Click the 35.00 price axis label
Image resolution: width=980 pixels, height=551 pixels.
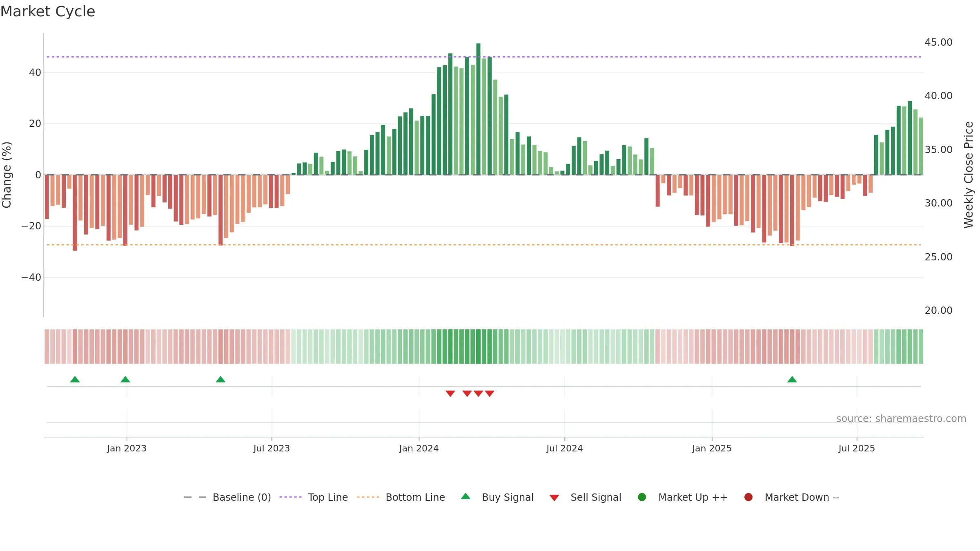tap(939, 150)
